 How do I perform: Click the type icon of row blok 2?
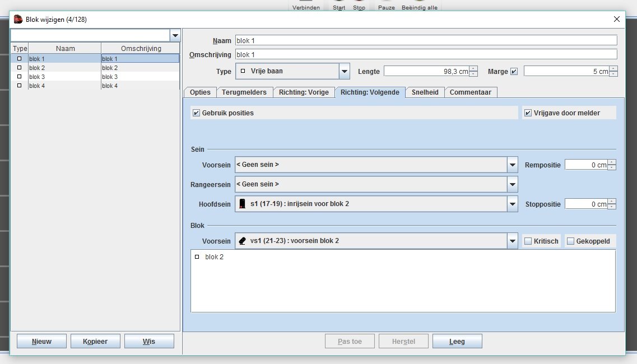click(19, 67)
